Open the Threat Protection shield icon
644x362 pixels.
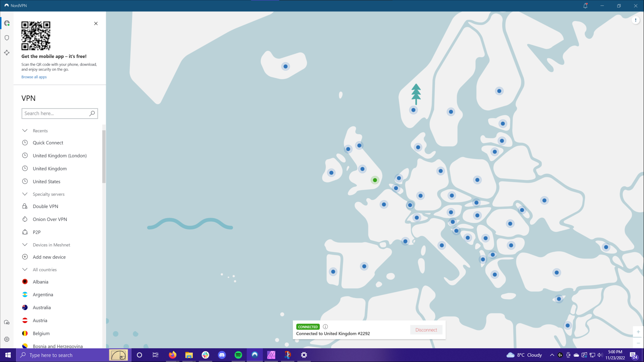[7, 38]
